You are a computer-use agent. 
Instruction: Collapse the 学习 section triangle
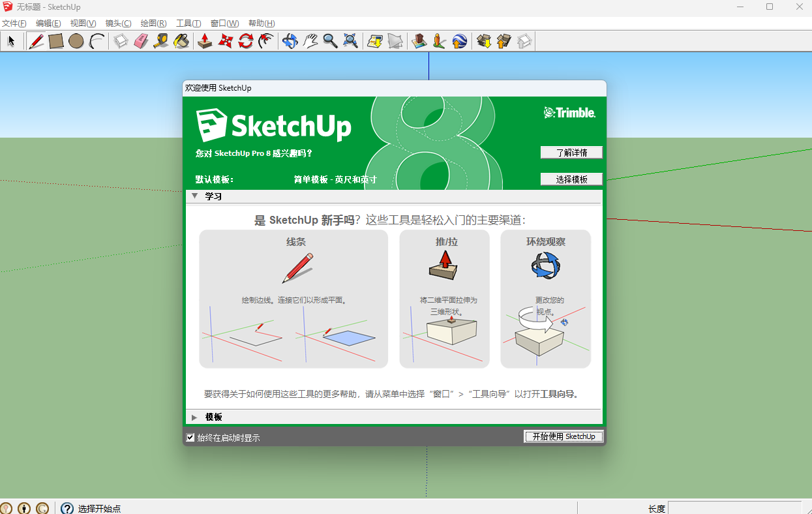coord(194,196)
